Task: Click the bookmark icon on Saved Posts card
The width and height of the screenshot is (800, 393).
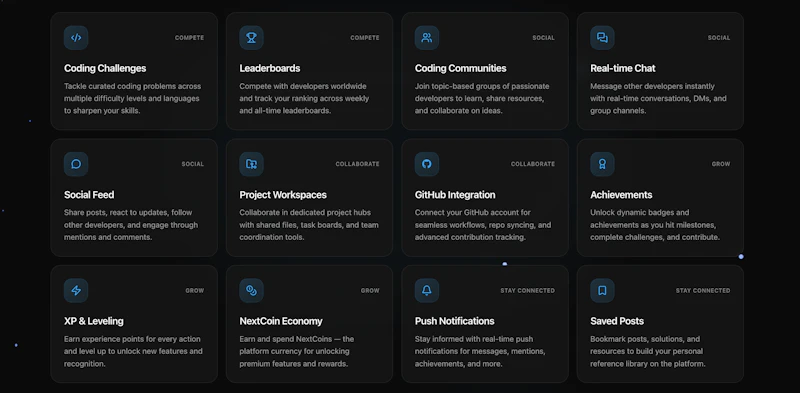Action: coord(603,291)
